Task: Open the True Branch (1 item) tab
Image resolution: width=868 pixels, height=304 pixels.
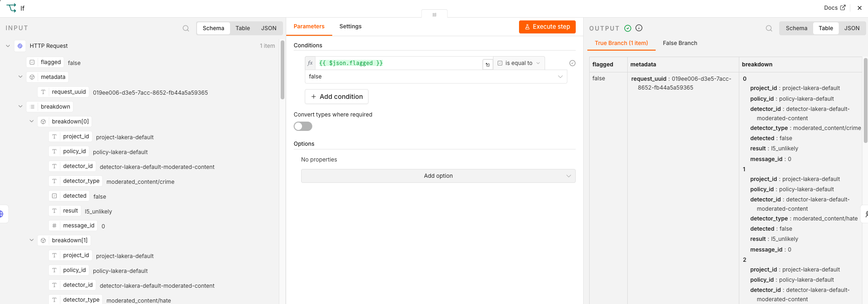Action: [x=621, y=43]
